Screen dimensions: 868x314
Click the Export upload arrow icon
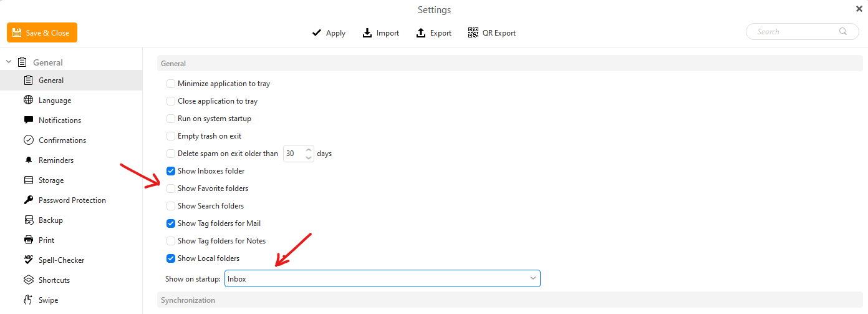coord(421,32)
